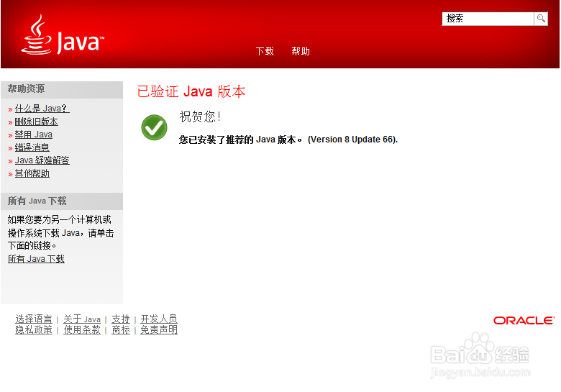
Task: Open the 下载 navigation menu item
Action: [x=265, y=52]
